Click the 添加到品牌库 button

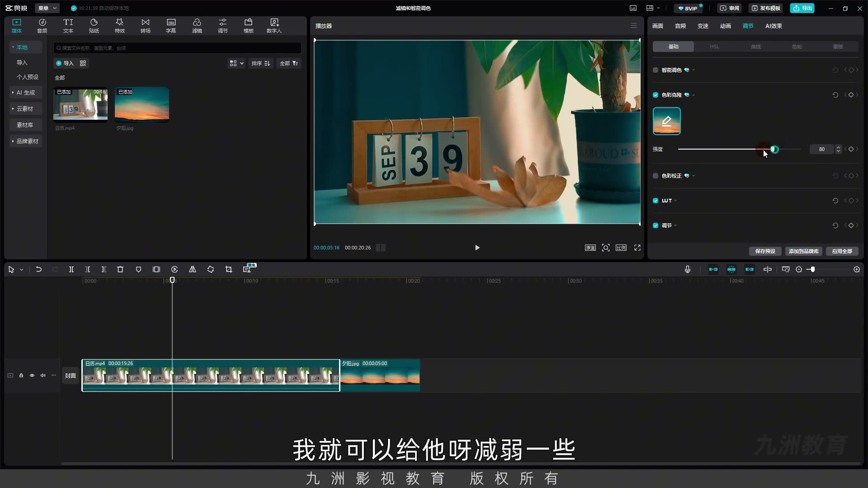pyautogui.click(x=803, y=251)
